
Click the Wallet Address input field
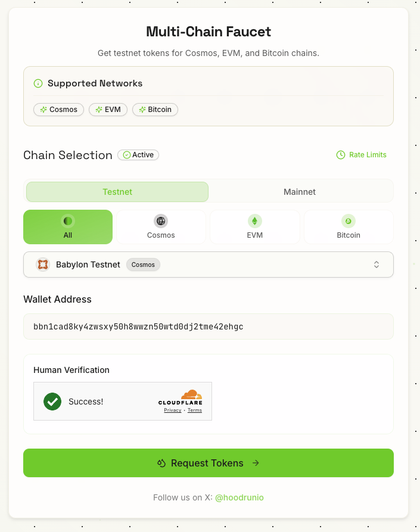click(x=209, y=326)
